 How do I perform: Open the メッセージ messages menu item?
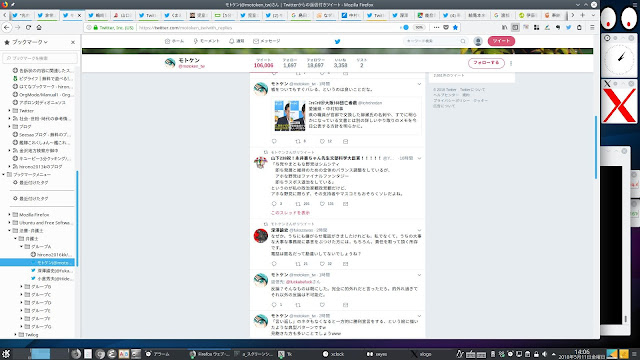click(267, 41)
